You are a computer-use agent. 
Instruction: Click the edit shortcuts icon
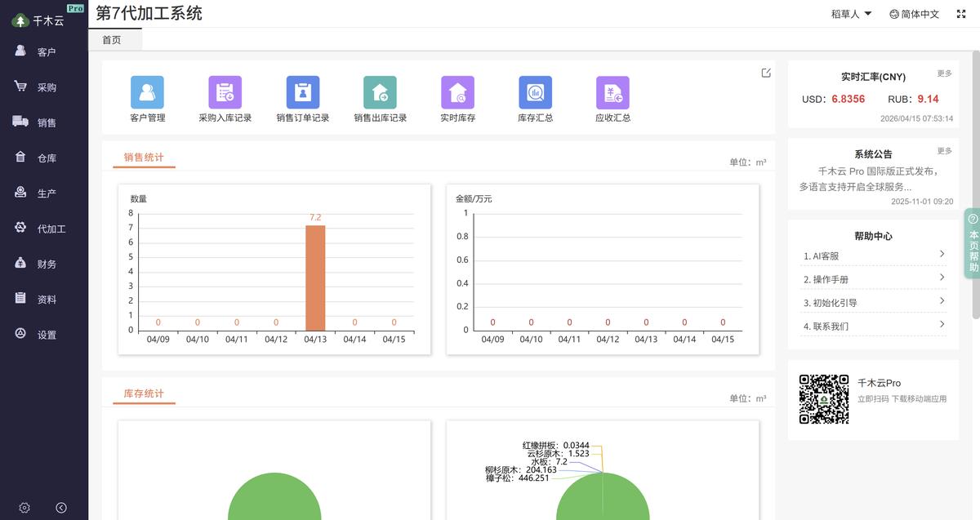coord(766,73)
